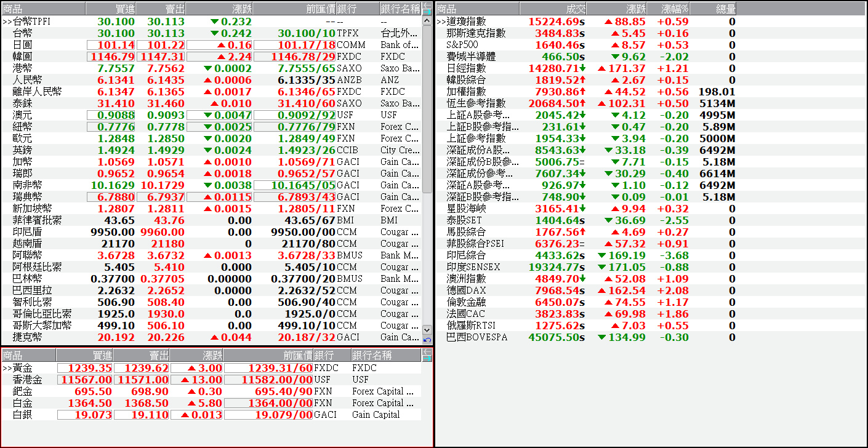Screen dimensions: 868x448
Task: Select the 瑞典幣 row
Action: (211, 197)
